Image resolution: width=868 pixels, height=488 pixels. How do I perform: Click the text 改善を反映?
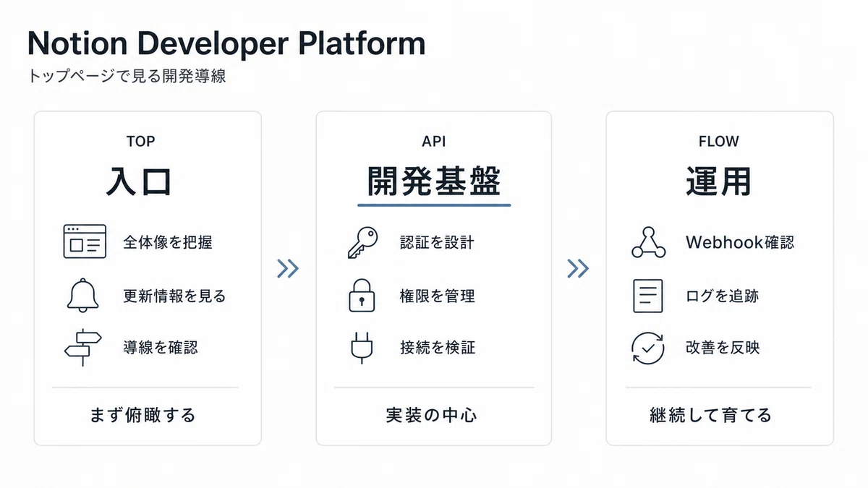click(723, 348)
